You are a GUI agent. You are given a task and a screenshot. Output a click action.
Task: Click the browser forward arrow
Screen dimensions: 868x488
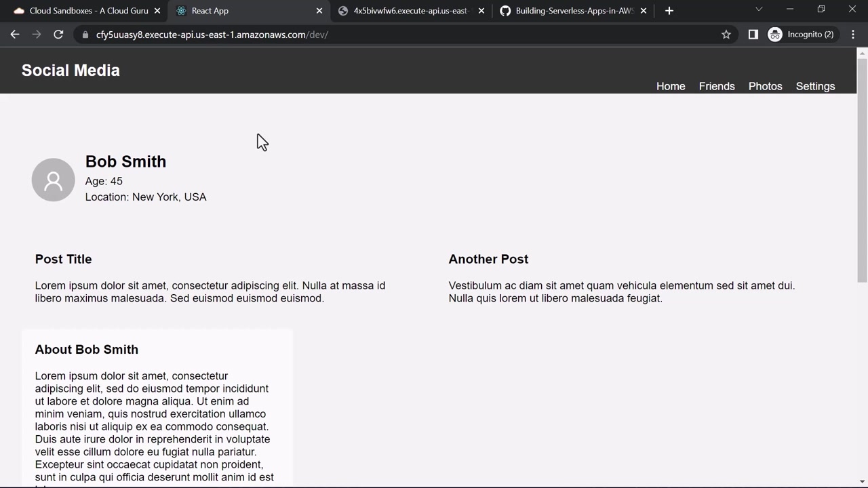coord(37,35)
